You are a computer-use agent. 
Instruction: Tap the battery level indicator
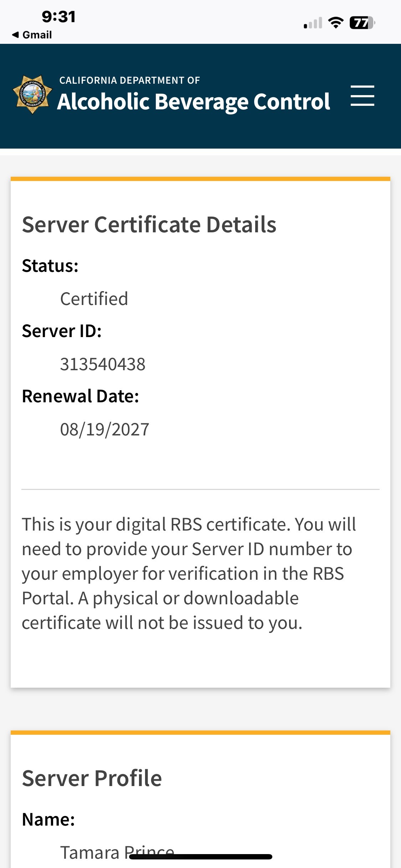(362, 23)
